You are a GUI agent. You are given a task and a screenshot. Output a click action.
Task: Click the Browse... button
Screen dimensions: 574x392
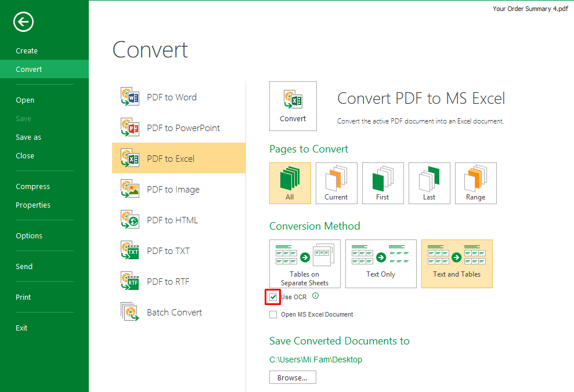[x=293, y=378]
